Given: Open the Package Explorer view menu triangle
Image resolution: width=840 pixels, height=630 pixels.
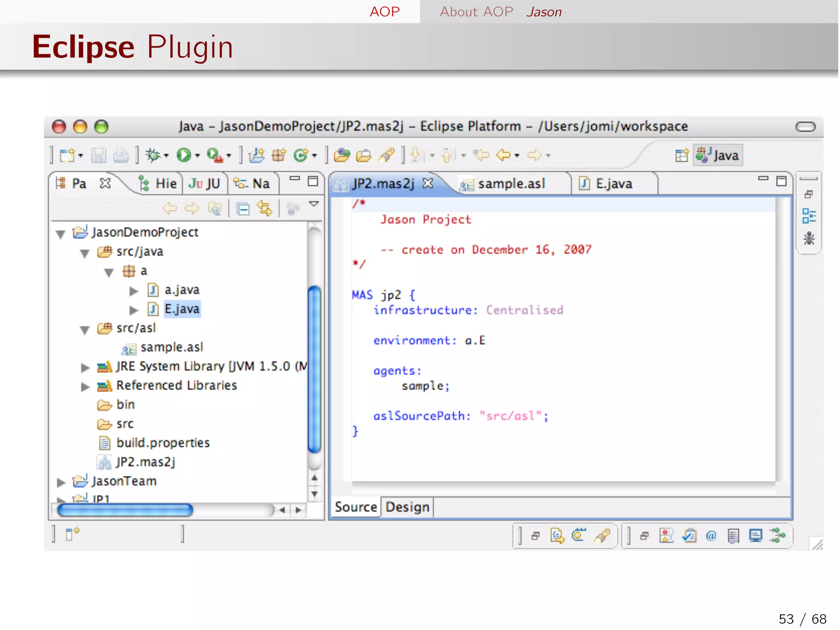Looking at the screenshot, I should [x=314, y=204].
